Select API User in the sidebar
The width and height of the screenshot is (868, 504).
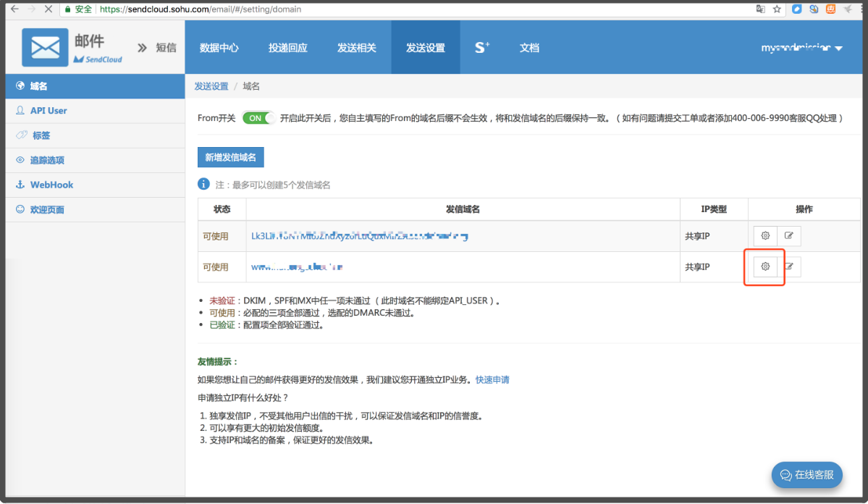[x=96, y=111]
